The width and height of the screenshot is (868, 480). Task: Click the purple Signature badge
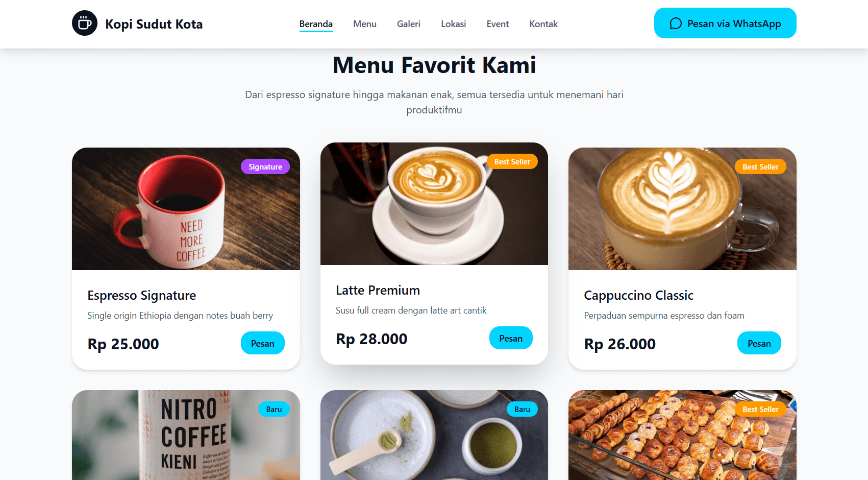pos(265,166)
